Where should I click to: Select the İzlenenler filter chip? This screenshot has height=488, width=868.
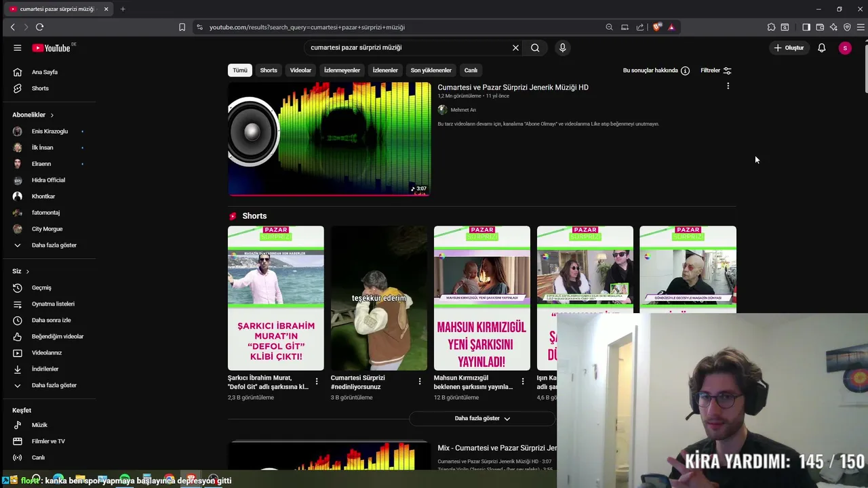tap(385, 70)
